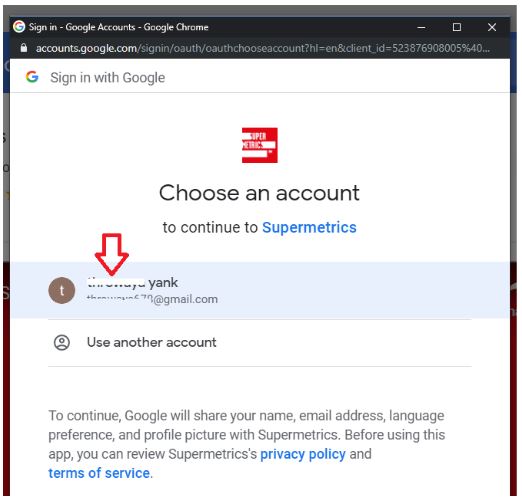Minimize the Google sign-in window
This screenshot has height=498, width=522.
pos(421,27)
